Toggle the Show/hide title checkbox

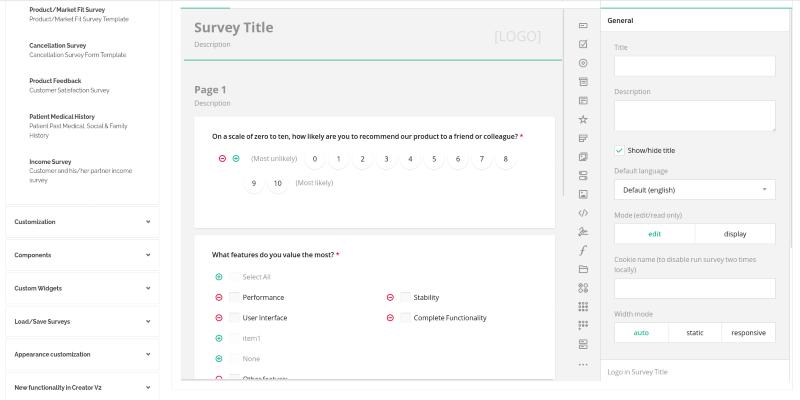point(620,150)
